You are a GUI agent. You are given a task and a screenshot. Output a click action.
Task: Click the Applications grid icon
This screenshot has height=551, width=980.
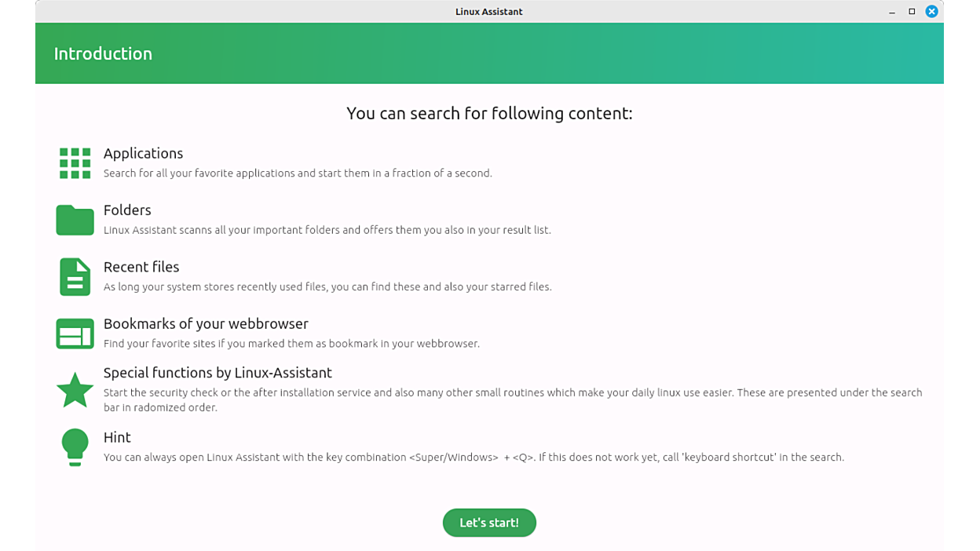75,163
